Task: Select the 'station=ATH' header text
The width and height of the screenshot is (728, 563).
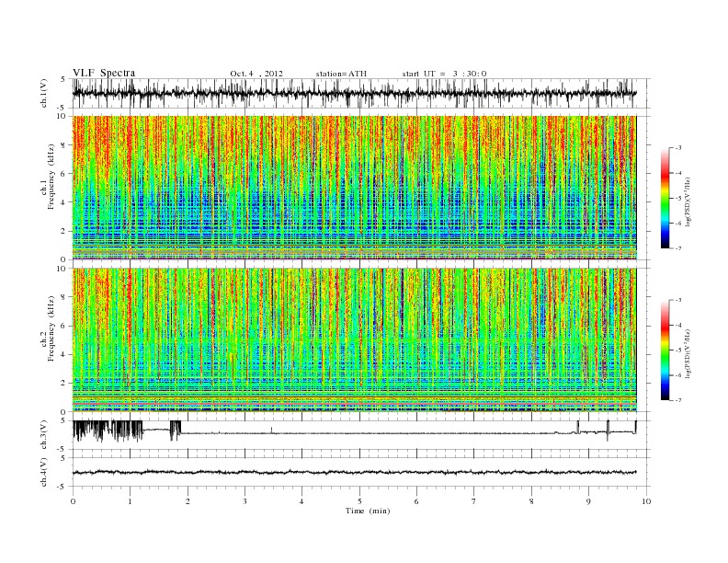Action: [x=341, y=74]
